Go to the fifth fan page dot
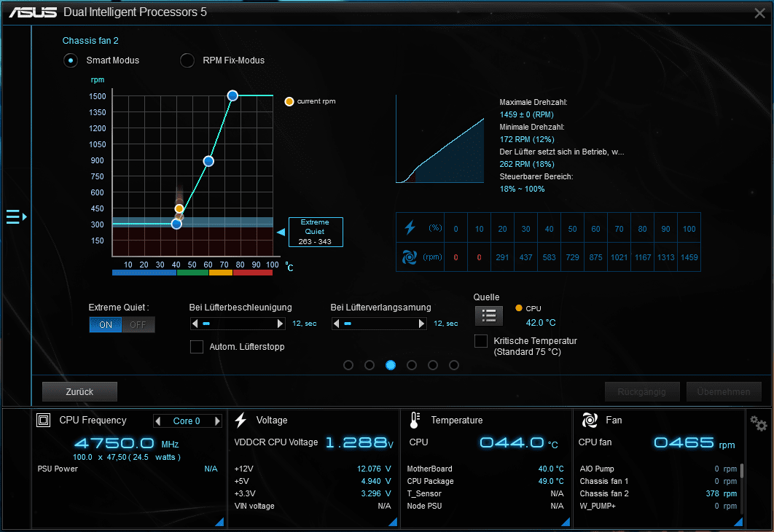774x532 pixels. [433, 365]
